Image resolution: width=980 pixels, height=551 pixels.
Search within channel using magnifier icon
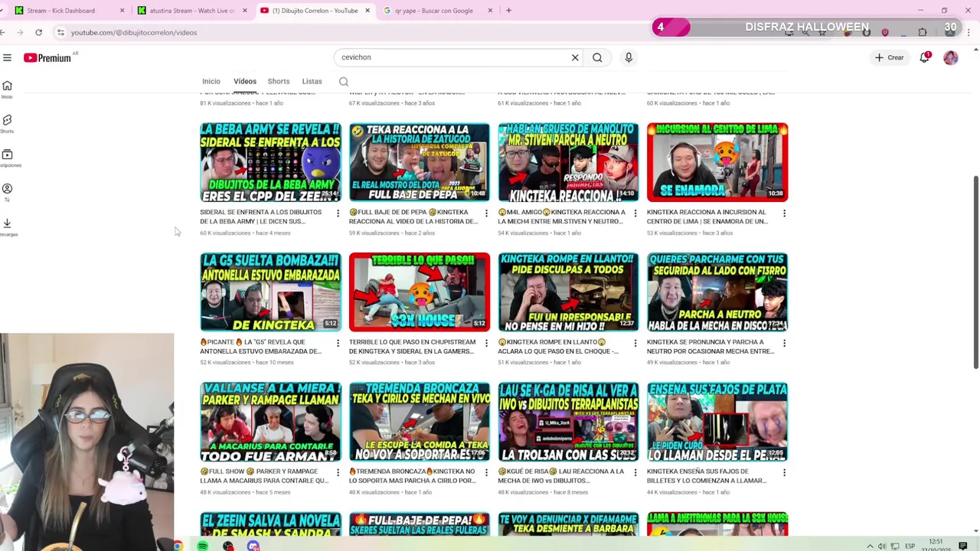[x=344, y=82]
